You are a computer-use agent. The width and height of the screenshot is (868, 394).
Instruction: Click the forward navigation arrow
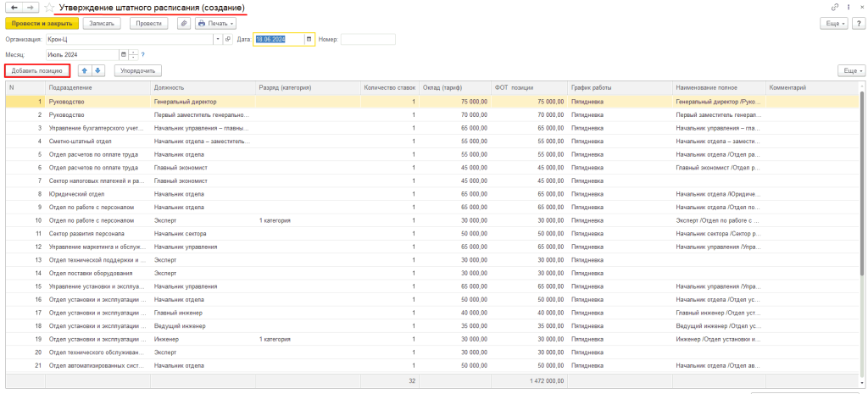point(31,7)
